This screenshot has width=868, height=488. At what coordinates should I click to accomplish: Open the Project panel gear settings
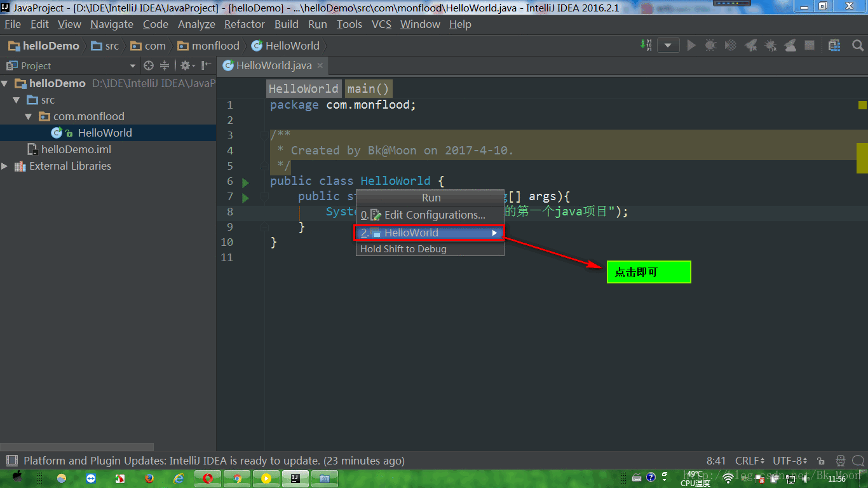(x=186, y=65)
